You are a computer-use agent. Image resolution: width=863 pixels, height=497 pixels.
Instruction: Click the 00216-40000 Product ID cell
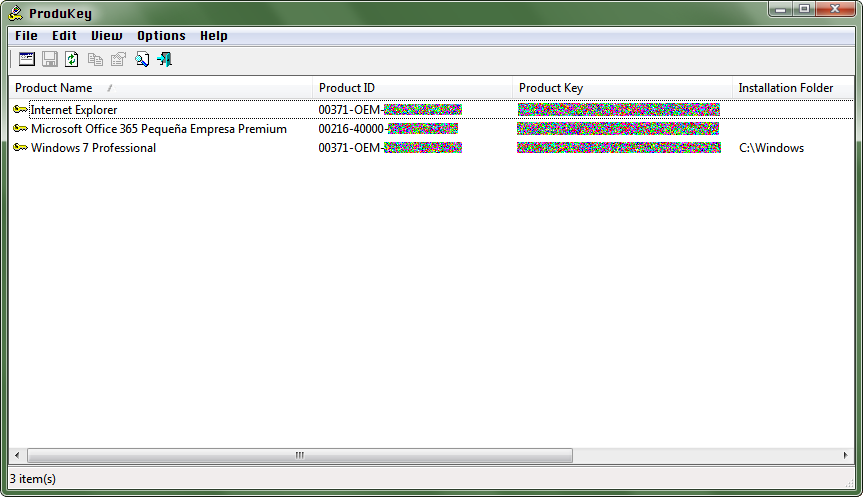pos(388,129)
